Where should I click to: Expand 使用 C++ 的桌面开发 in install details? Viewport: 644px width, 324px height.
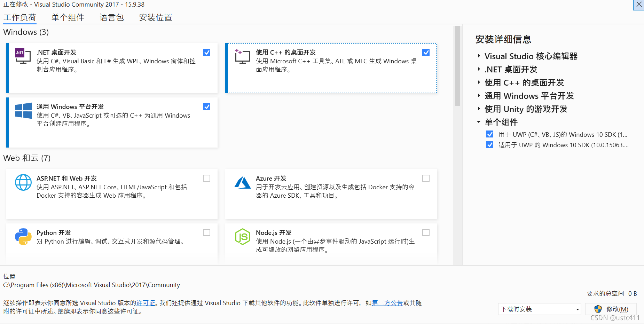tap(479, 82)
